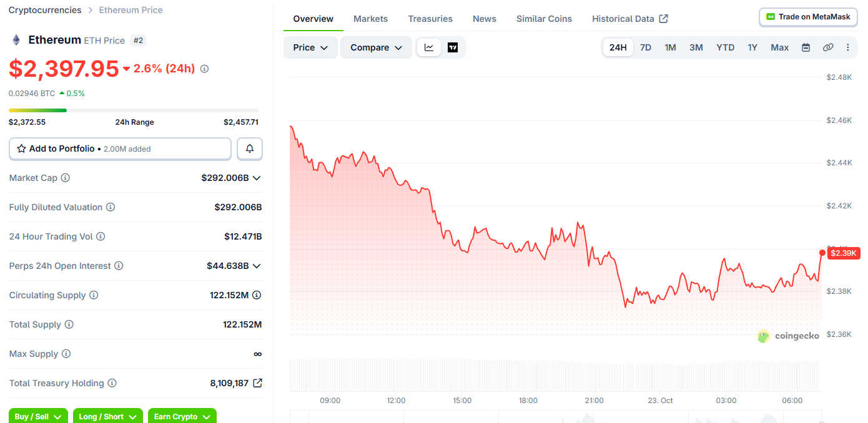This screenshot has width=868, height=423.
Task: Open the Buy / Sell dropdown
Action: (38, 416)
